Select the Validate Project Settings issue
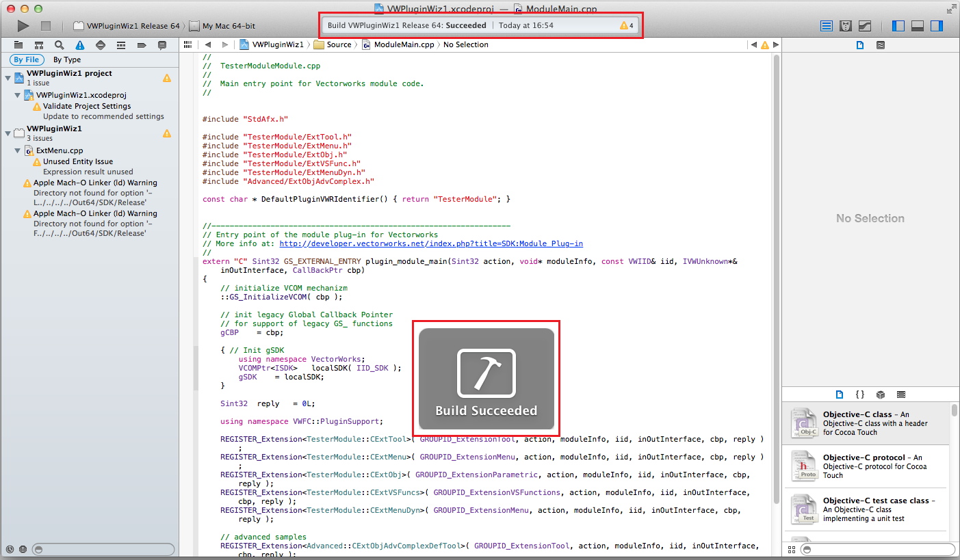The width and height of the screenshot is (960, 560). [x=87, y=106]
